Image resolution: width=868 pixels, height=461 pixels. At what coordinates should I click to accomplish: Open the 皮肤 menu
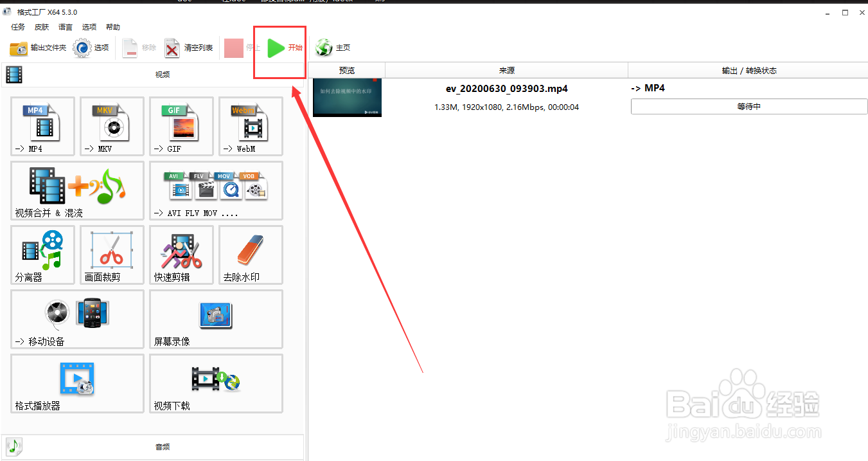(x=42, y=27)
